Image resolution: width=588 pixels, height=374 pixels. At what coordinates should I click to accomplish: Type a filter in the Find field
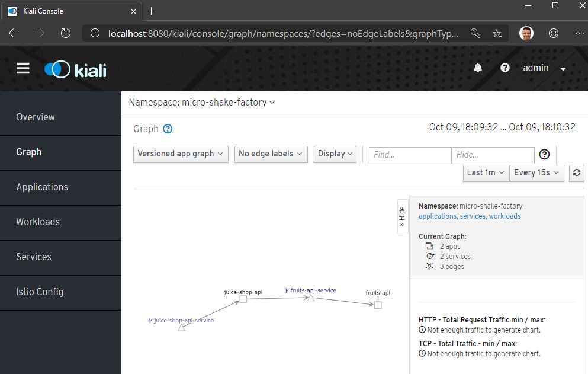tap(409, 155)
